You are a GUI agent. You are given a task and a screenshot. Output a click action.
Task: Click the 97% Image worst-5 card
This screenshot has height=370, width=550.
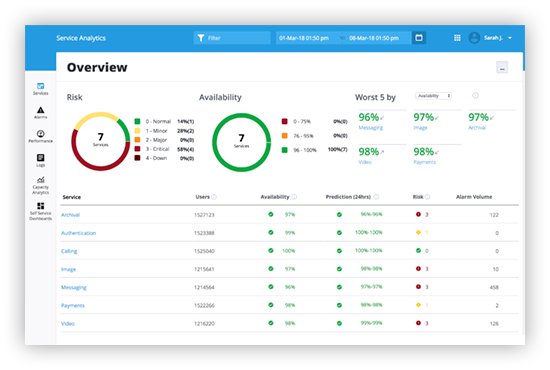click(437, 121)
